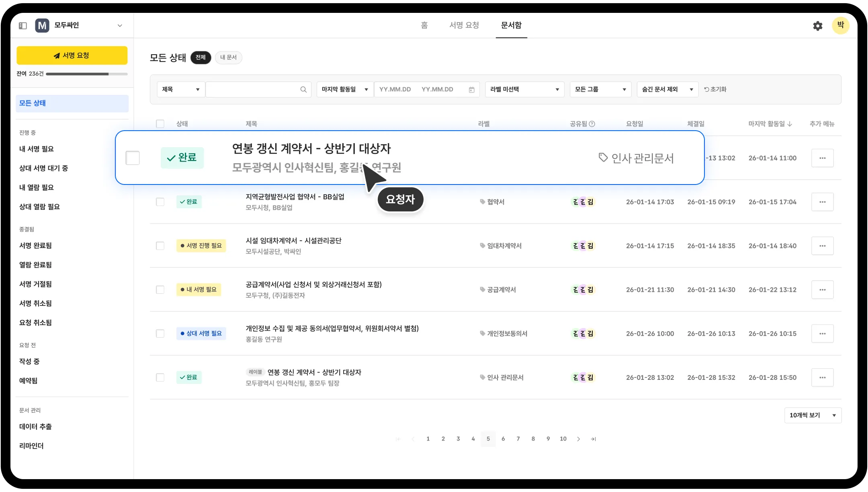Viewport: 868px width, 492px height.
Task: Toggle the select-all documents checkbox
Action: (160, 123)
